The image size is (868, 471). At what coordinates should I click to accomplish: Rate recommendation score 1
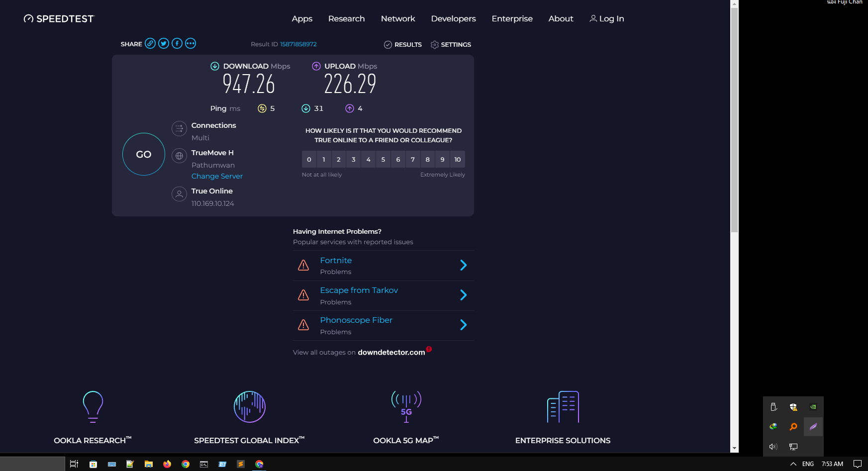tap(324, 159)
